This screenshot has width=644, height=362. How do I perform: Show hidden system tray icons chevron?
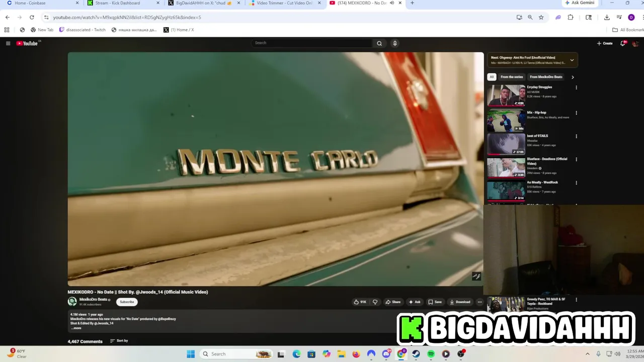(587, 354)
